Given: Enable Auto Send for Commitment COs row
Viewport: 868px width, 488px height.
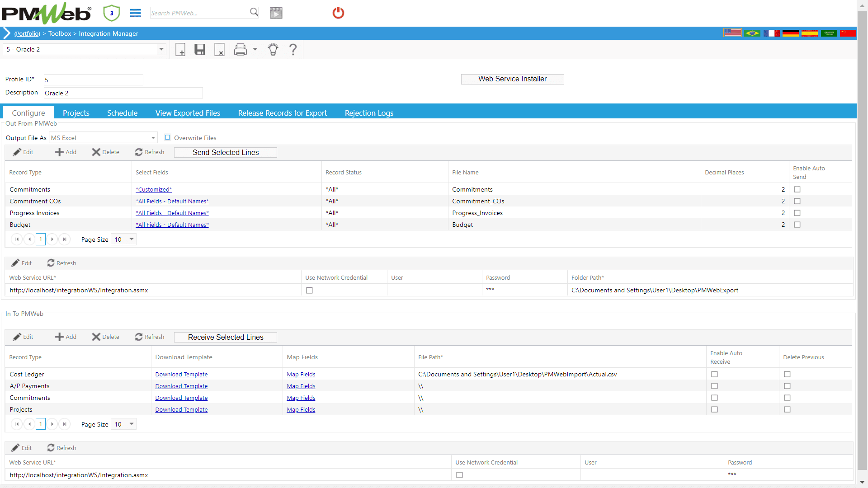Looking at the screenshot, I should 797,202.
